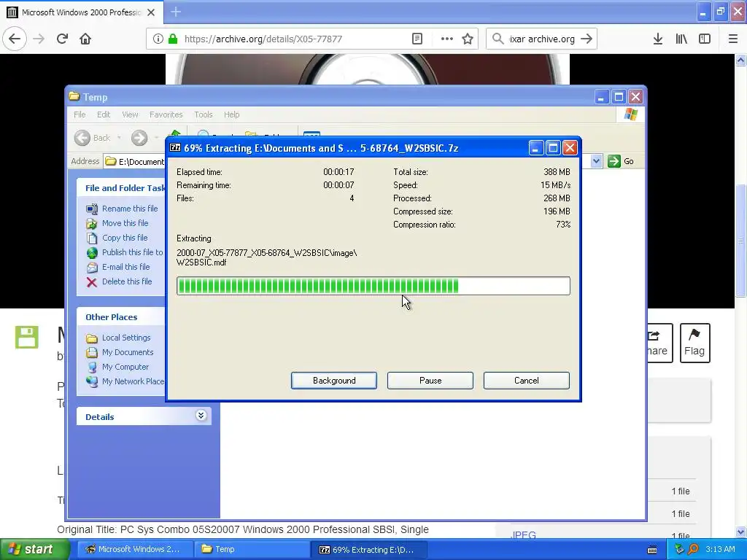
Task: Click Delete this file task
Action: [119, 281]
